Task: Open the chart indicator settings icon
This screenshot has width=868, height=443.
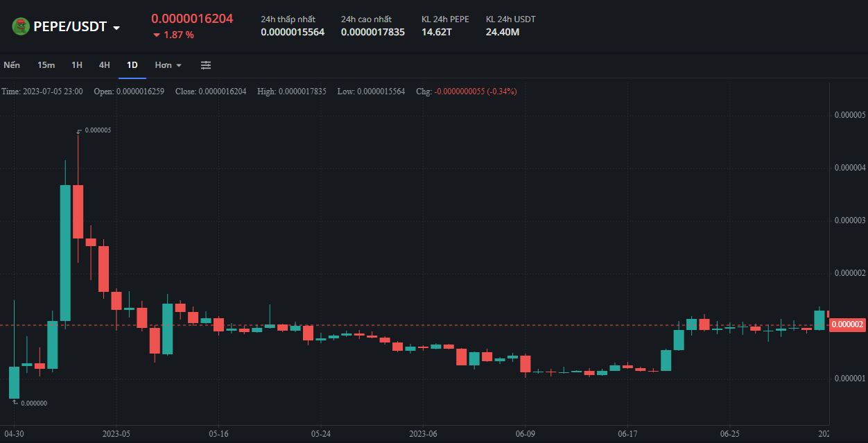Action: coord(206,65)
